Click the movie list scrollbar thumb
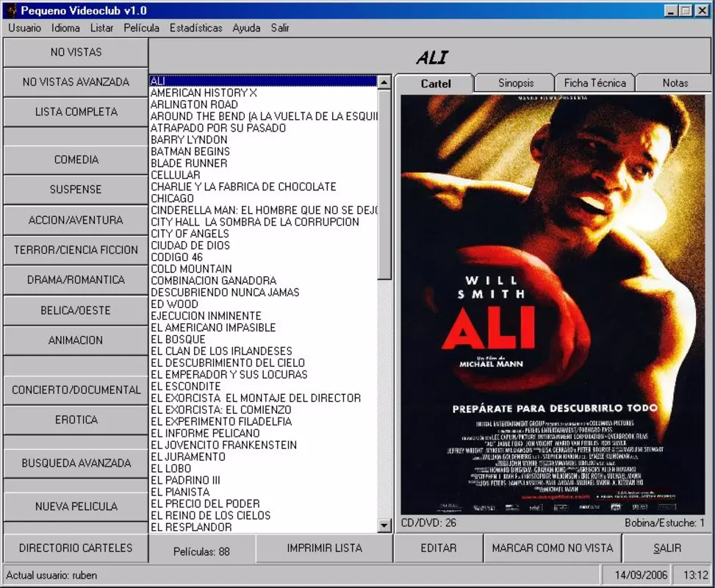 (384, 184)
